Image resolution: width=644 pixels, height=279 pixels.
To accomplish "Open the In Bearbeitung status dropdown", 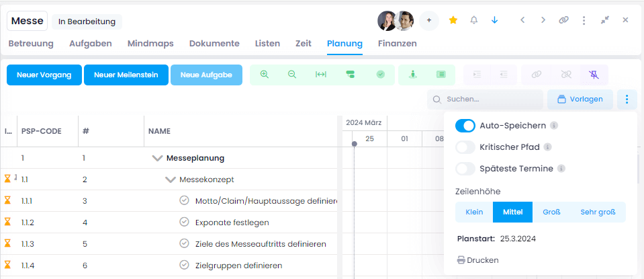I will point(87,22).
